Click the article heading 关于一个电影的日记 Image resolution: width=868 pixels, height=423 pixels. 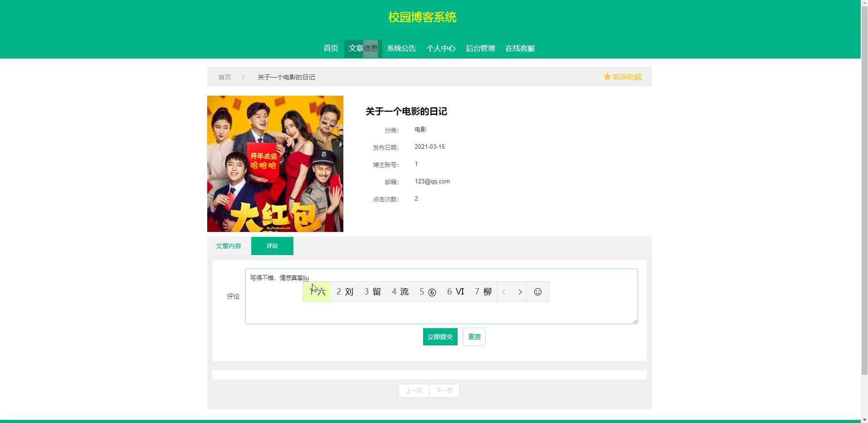click(406, 112)
